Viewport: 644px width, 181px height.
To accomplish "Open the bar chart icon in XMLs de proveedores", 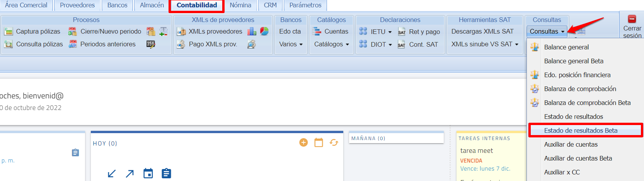I will (x=252, y=31).
